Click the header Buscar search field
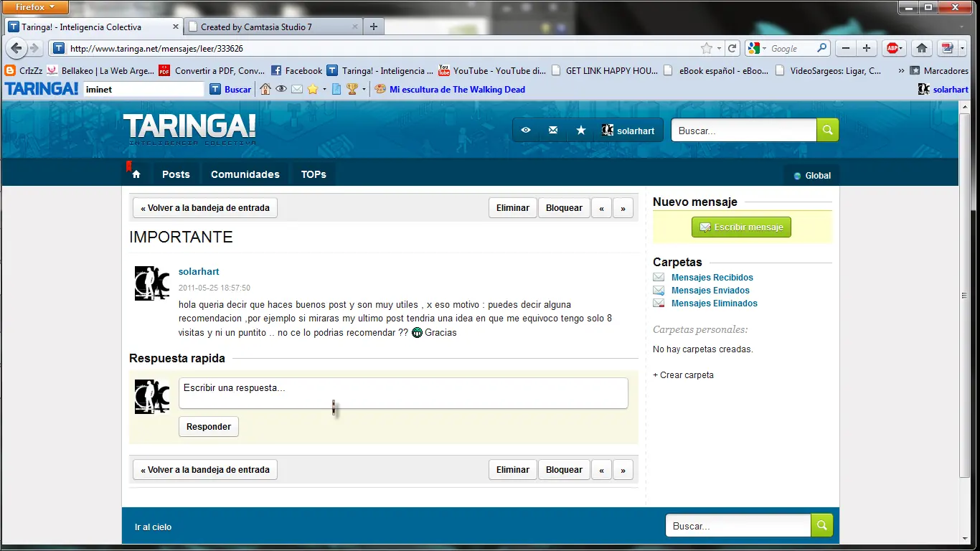 (x=744, y=130)
